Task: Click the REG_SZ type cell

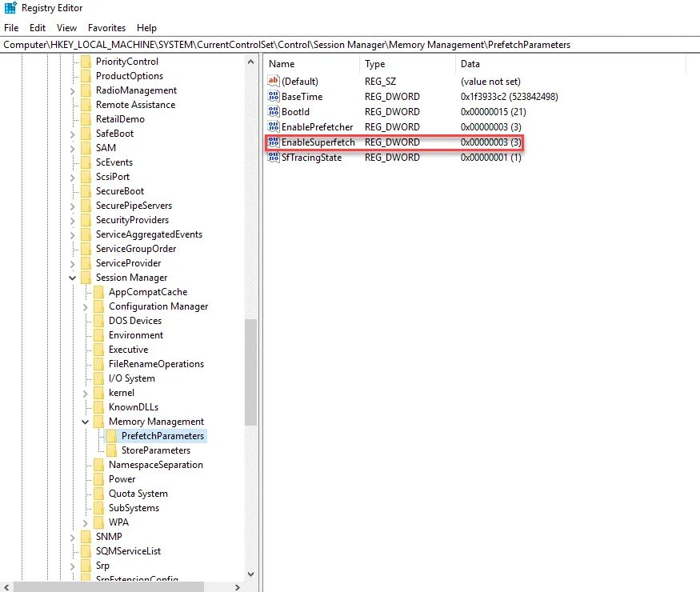Action: [x=380, y=82]
